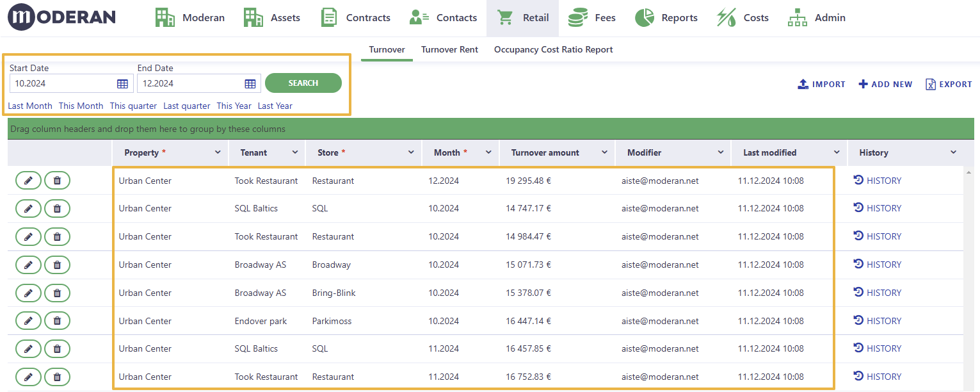Delete the SQL Baltics 11.2024 row
The width and height of the screenshot is (980, 392).
tap(57, 348)
